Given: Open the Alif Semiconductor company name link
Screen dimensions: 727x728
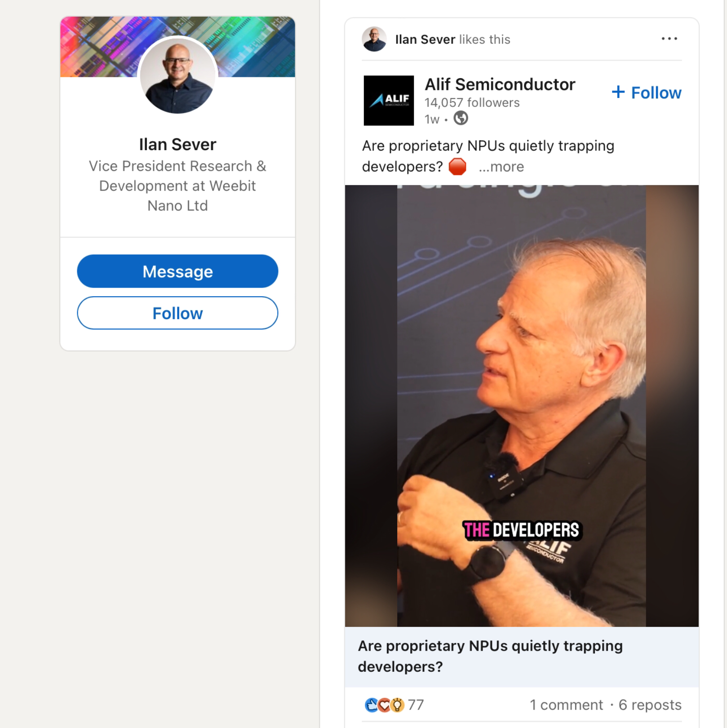Looking at the screenshot, I should (500, 84).
